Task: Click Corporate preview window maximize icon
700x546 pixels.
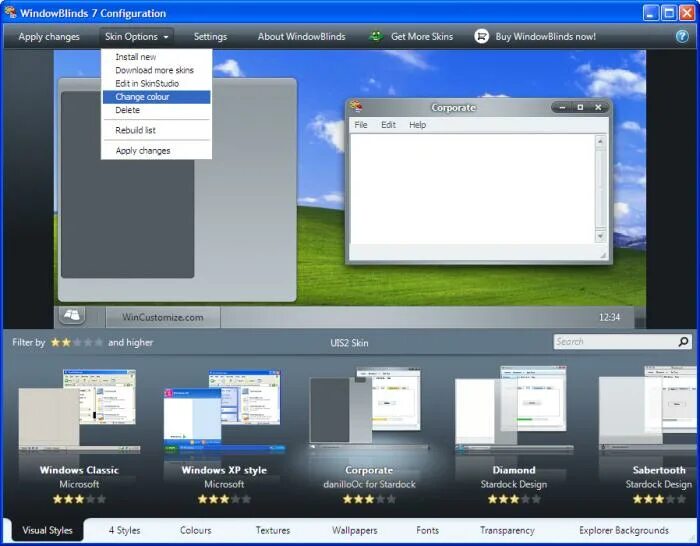Action: 580,108
